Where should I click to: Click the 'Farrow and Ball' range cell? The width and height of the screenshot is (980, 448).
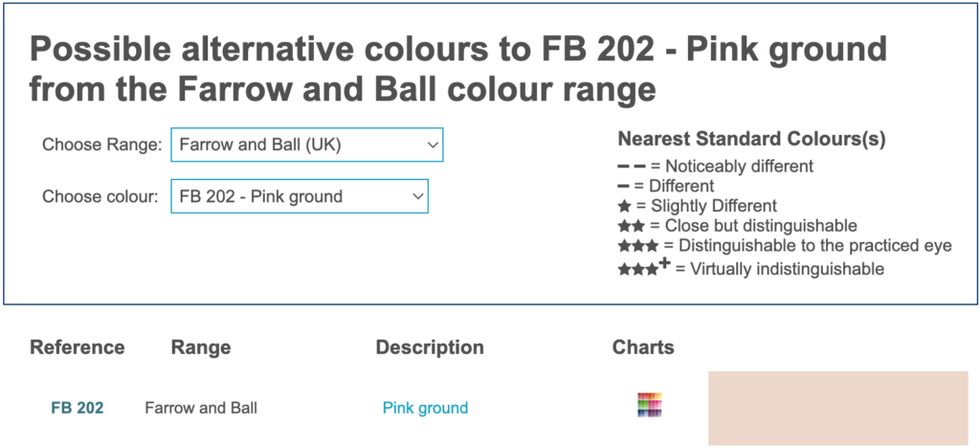201,408
